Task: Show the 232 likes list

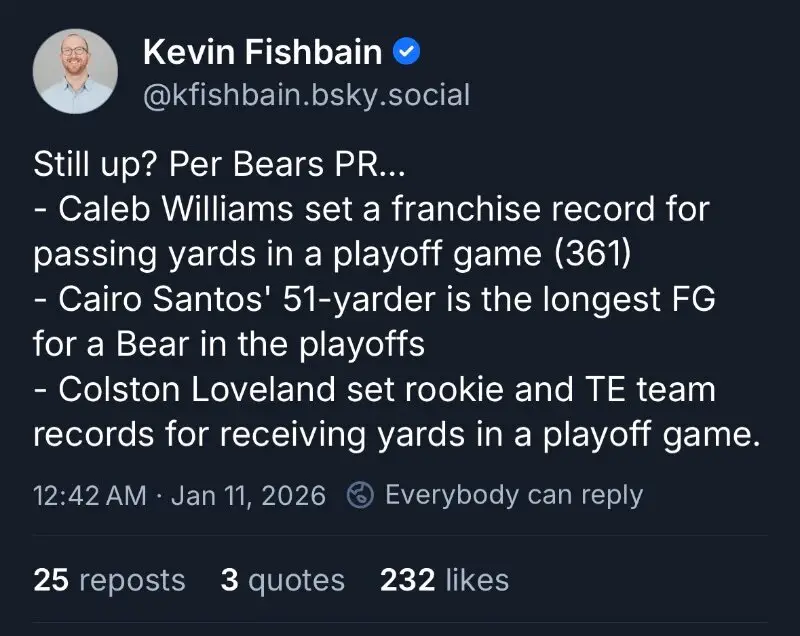Action: pos(444,580)
